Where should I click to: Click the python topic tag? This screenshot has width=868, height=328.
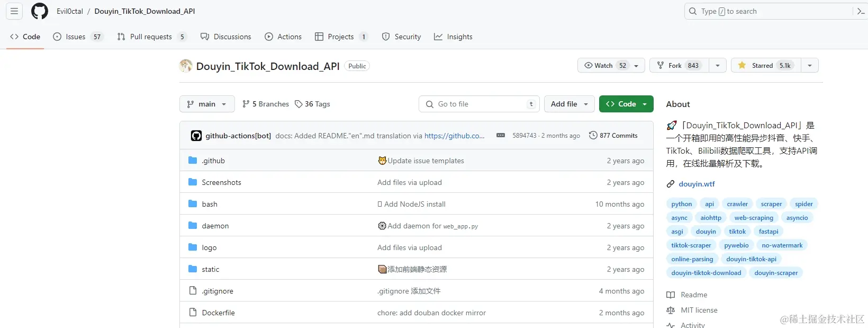click(682, 204)
